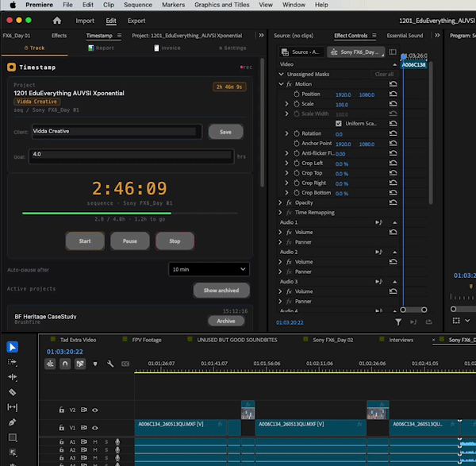Reset the Position parameter

(393, 94)
